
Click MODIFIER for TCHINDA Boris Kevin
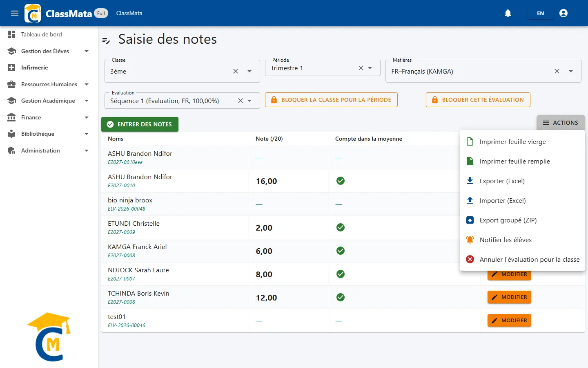coord(509,297)
